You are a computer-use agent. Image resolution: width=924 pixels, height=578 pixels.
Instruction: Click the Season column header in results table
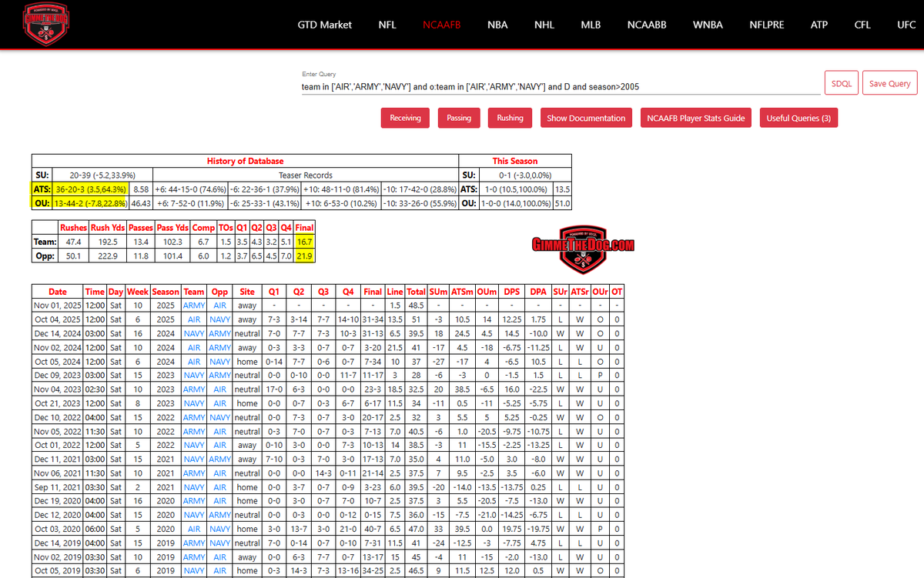coord(166,292)
